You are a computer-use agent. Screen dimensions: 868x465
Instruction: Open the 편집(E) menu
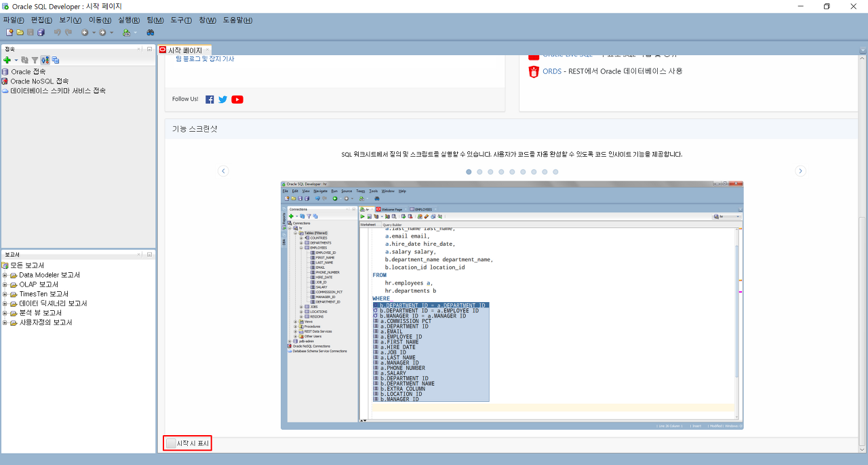[x=41, y=20]
